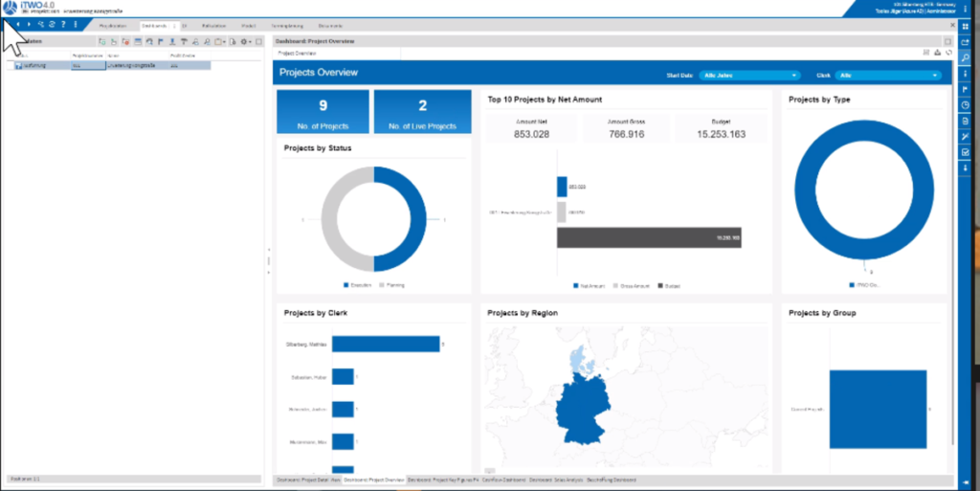Switch to the Terminplanung module tab
980x491 pixels.
pyautogui.click(x=287, y=26)
